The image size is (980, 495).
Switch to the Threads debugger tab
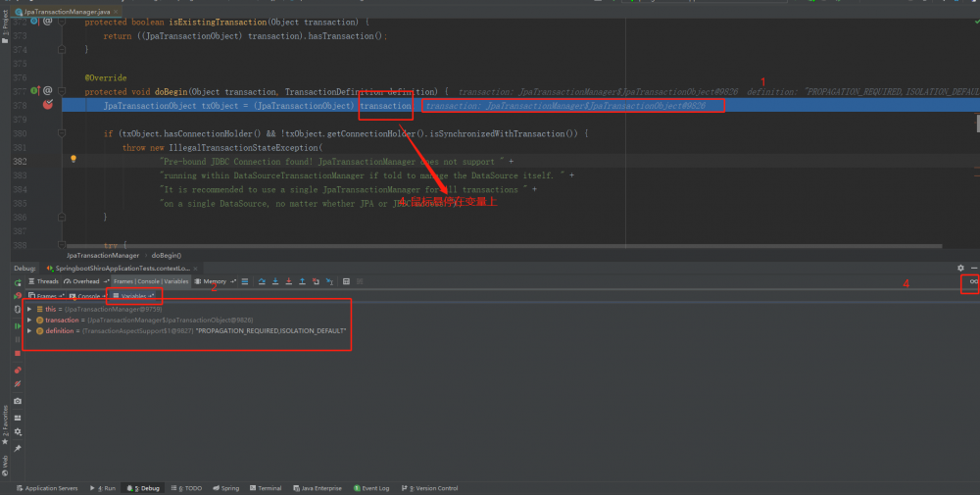point(43,281)
